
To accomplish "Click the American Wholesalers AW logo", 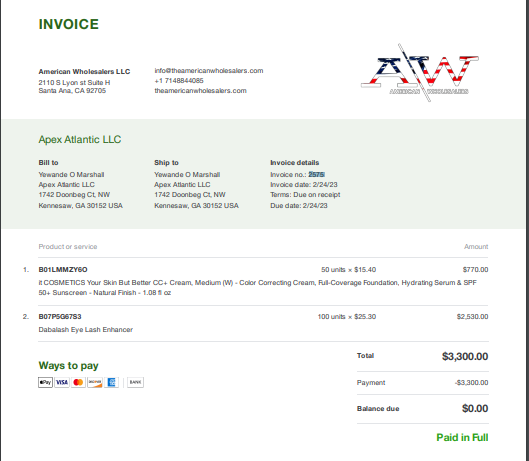I will 420,72.
